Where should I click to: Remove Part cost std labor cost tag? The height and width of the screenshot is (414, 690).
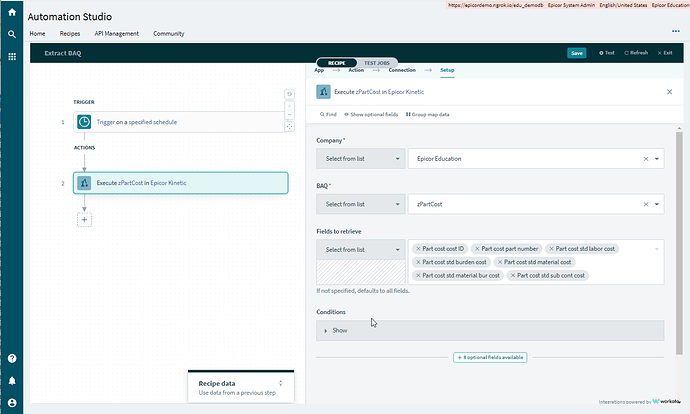551,249
